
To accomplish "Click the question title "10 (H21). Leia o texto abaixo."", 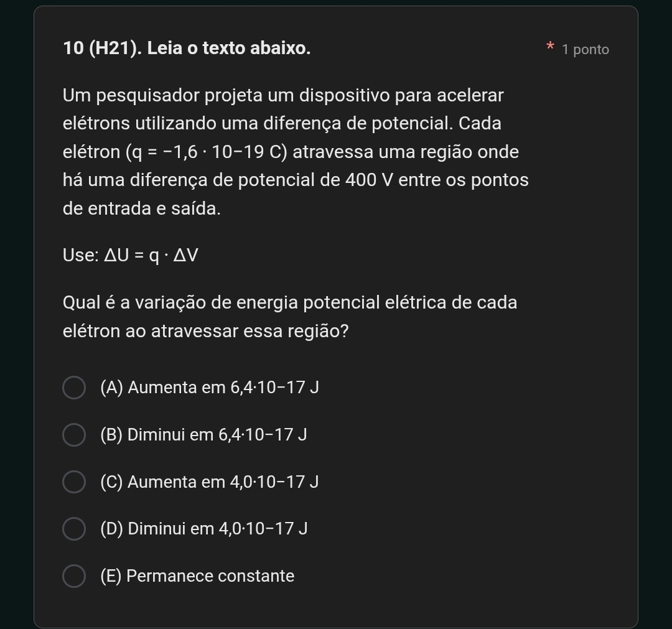I will pos(187,48).
